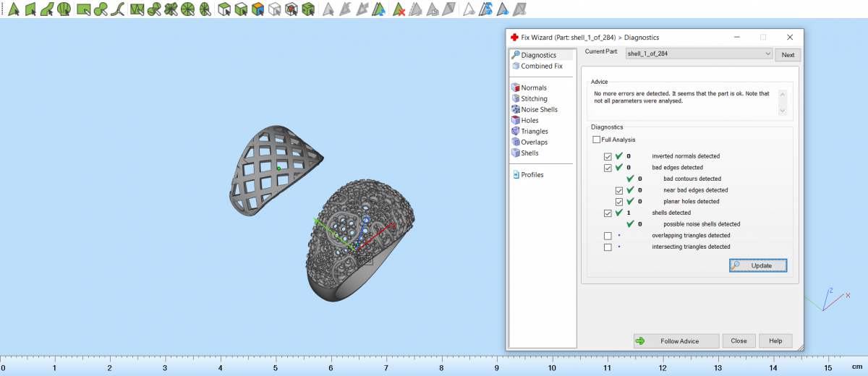Enable the Full Analysis checkbox
The width and height of the screenshot is (868, 376).
pyautogui.click(x=596, y=140)
